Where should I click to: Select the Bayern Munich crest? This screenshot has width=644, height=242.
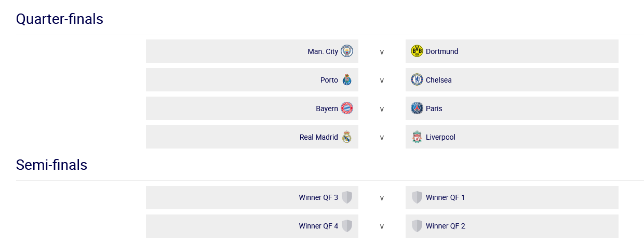pos(347,109)
